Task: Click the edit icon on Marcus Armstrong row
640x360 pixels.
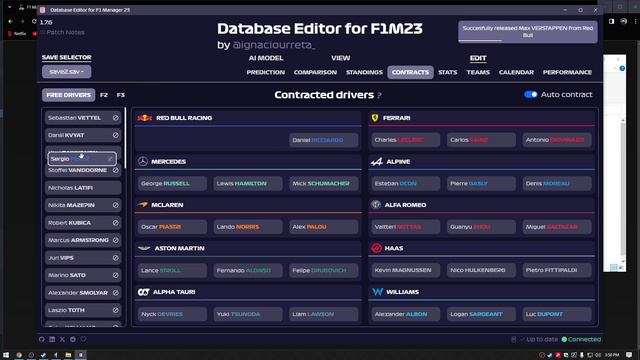Action: tap(116, 240)
